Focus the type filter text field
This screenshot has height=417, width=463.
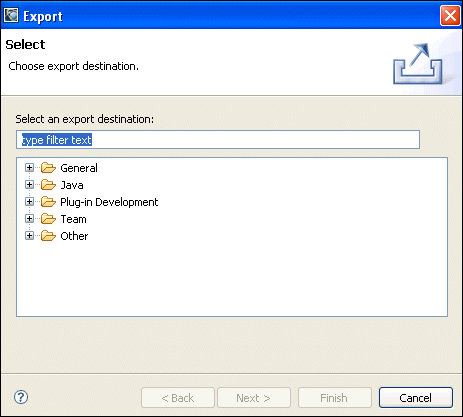[x=218, y=140]
